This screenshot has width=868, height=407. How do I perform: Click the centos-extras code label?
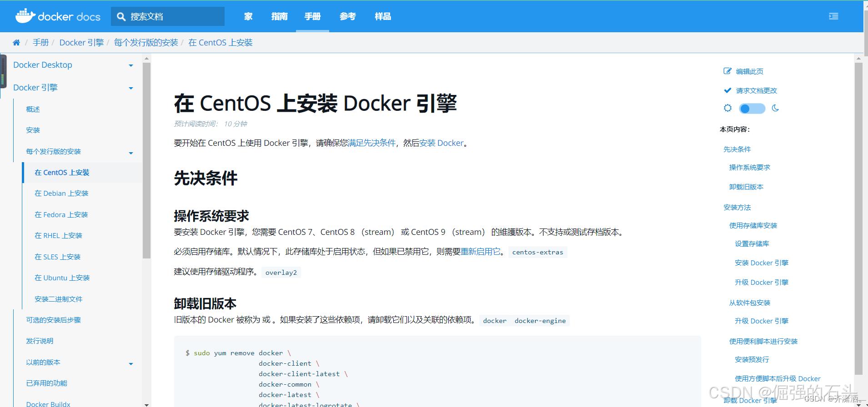[x=538, y=252]
